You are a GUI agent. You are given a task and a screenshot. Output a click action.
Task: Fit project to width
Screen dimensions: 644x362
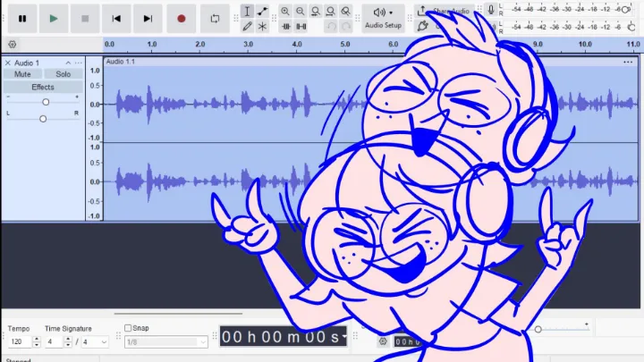331,11
